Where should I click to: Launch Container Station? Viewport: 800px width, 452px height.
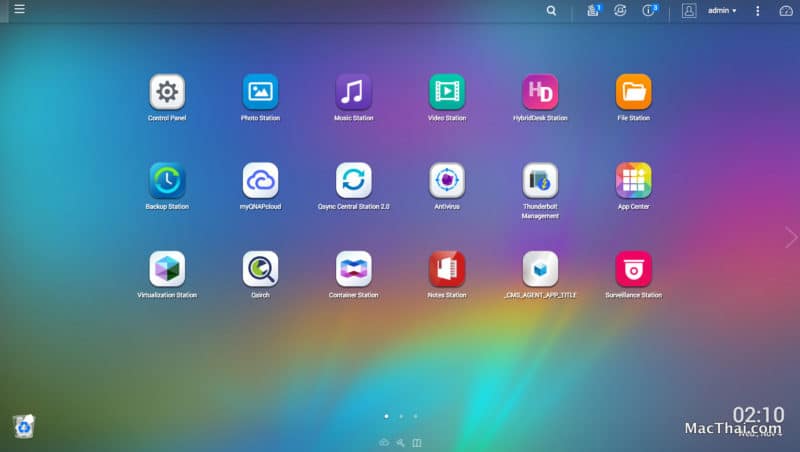pos(354,269)
